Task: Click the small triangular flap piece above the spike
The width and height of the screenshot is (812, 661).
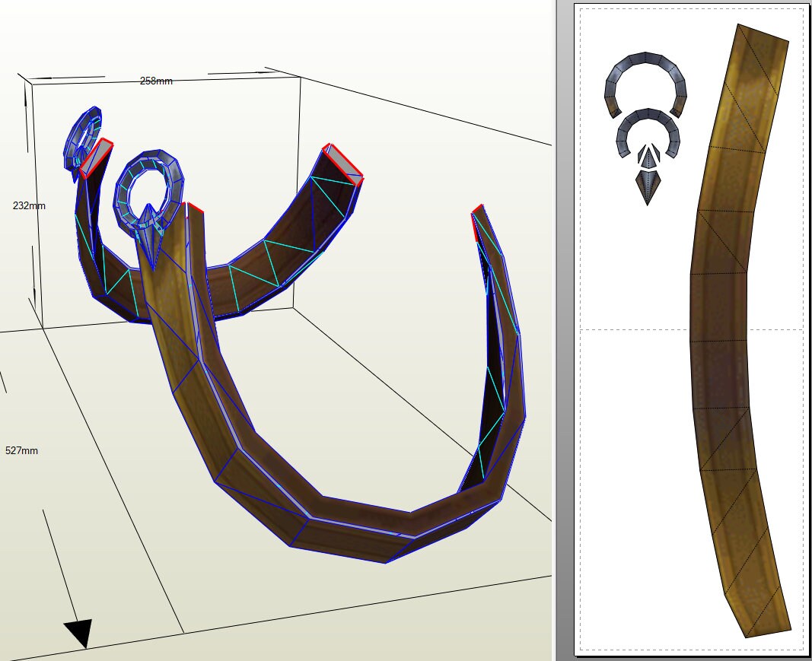Action: pos(647,158)
